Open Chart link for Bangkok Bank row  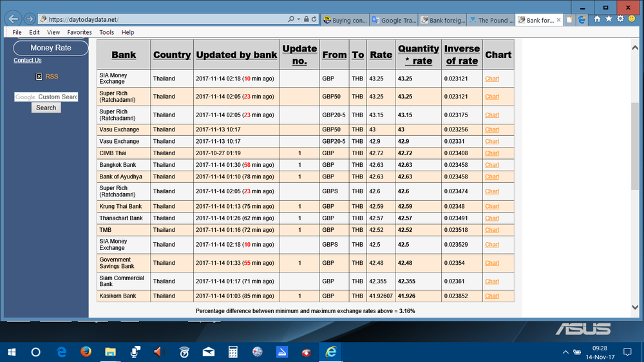coord(492,165)
